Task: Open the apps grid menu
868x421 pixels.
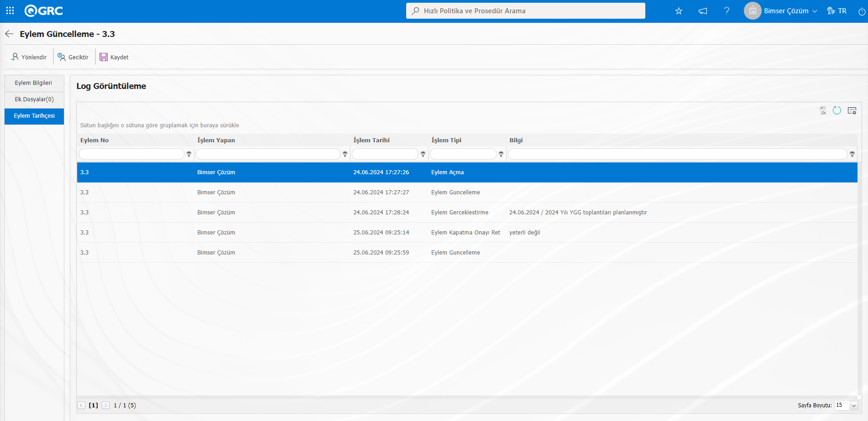Action: (10, 10)
